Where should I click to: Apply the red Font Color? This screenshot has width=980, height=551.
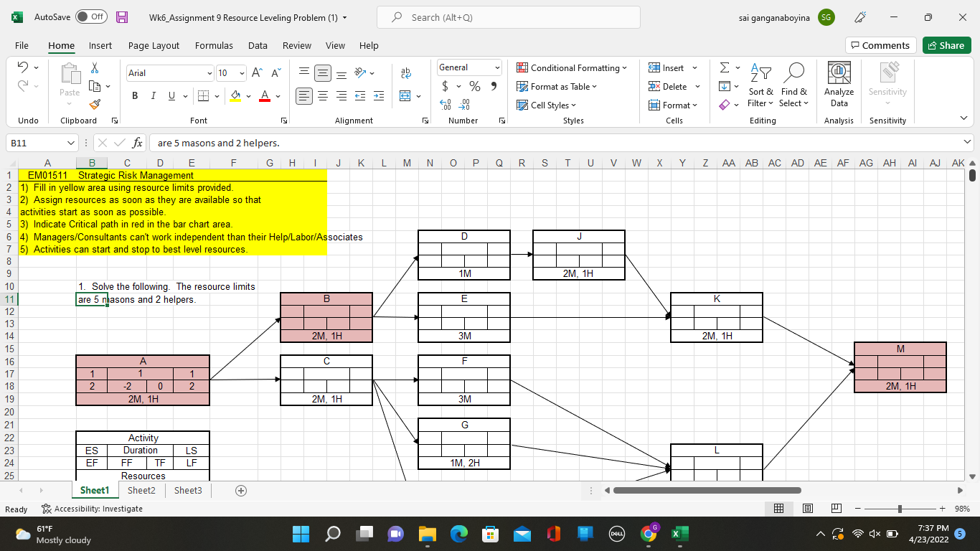click(x=264, y=96)
